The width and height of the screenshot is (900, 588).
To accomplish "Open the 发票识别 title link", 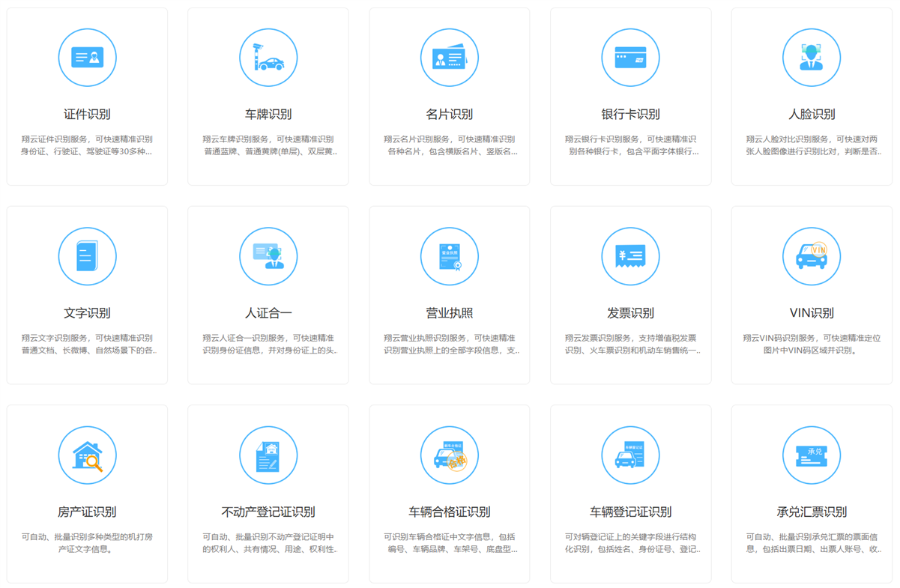I will click(630, 313).
